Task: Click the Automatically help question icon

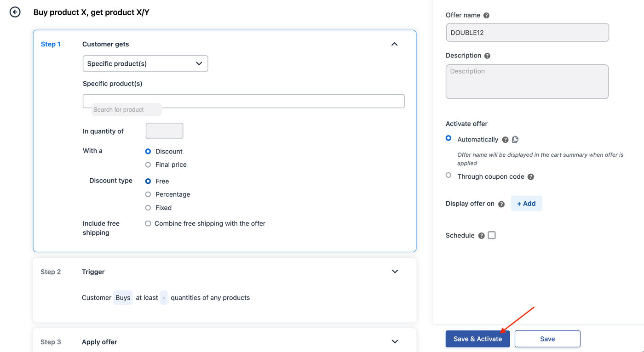Action: coord(505,140)
